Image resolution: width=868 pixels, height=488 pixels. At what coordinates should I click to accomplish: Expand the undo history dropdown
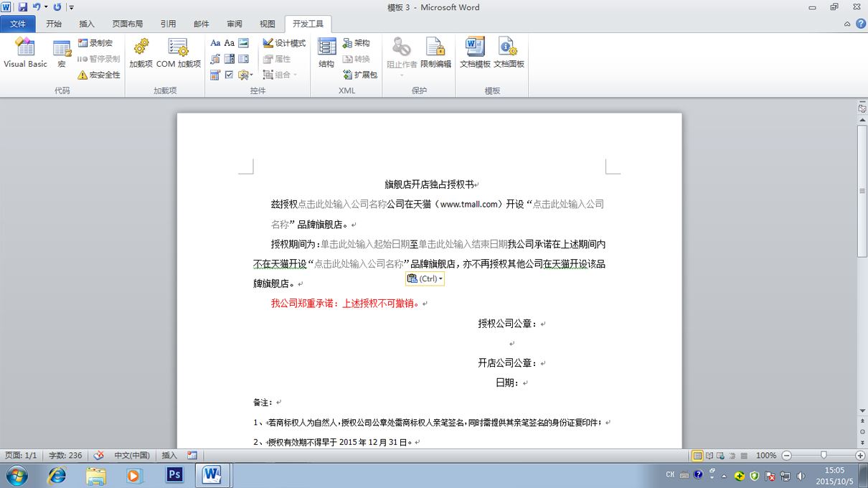tap(46, 7)
